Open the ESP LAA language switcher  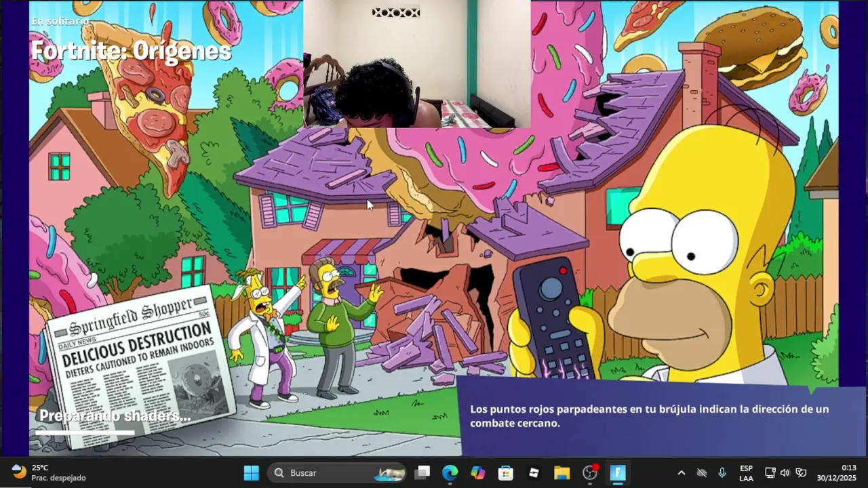point(746,473)
